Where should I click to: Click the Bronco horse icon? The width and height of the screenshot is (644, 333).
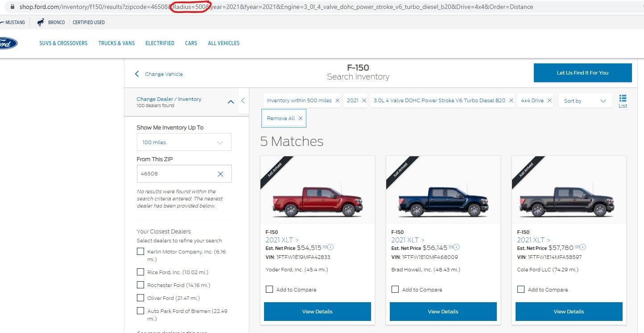point(41,22)
